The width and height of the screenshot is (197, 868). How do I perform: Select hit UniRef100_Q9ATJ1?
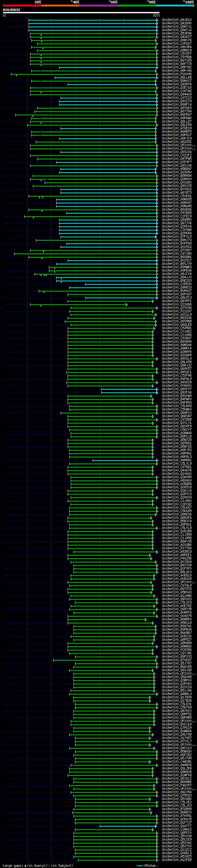(x=177, y=26)
